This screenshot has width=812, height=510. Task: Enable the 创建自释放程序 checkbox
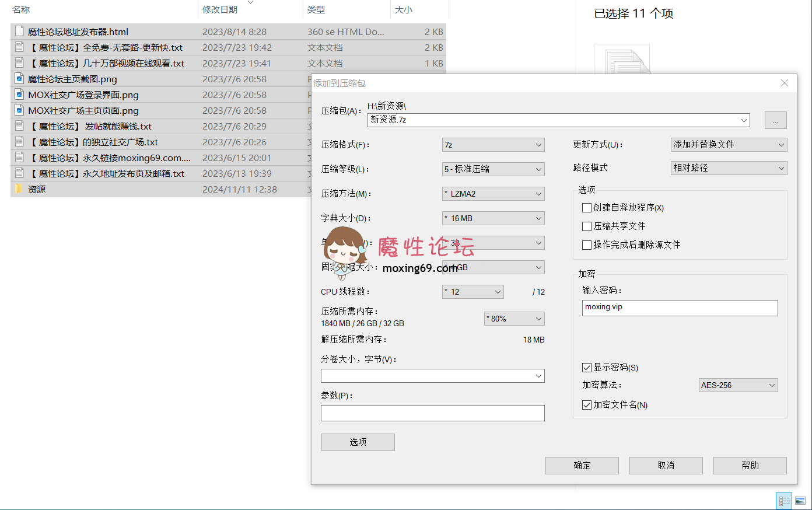[x=586, y=207]
